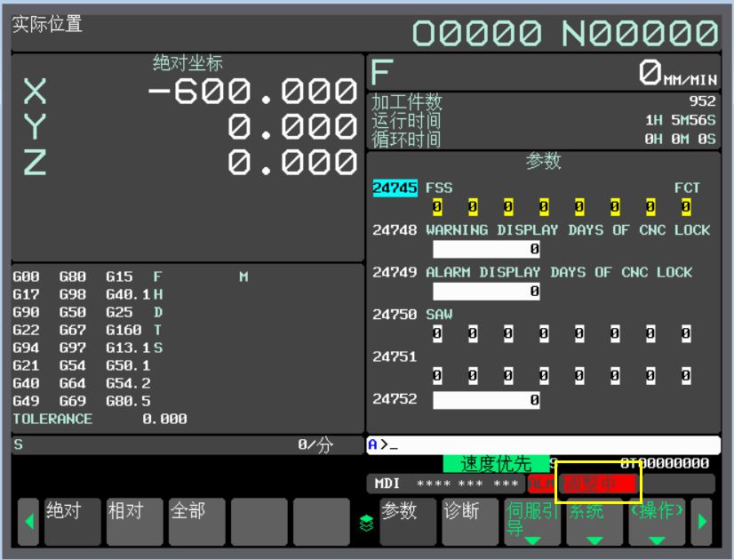Toggle the FSS bit of parameter 24745
734x560 pixels.
coord(437,207)
